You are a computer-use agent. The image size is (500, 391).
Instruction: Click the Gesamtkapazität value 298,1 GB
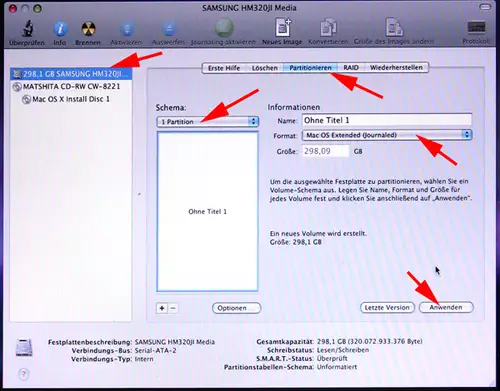click(369, 341)
